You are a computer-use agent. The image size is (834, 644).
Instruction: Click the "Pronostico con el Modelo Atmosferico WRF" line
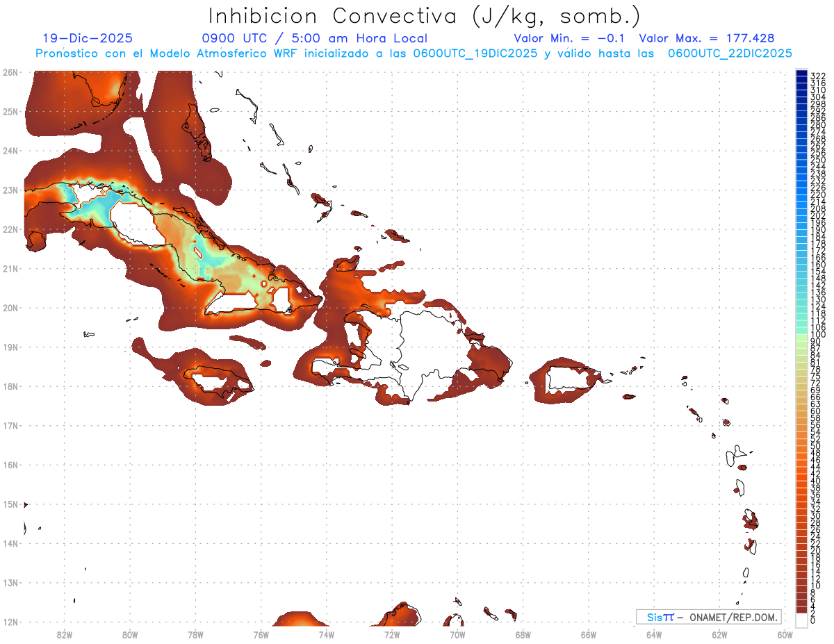pos(414,53)
